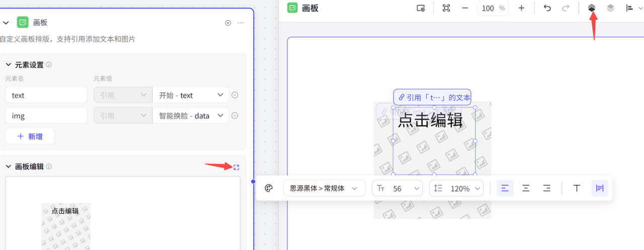Toggle center text alignment
The height and width of the screenshot is (250, 644).
(526, 188)
